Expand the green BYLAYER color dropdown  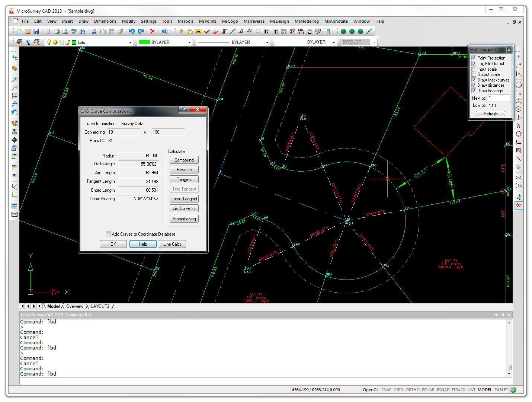189,42
